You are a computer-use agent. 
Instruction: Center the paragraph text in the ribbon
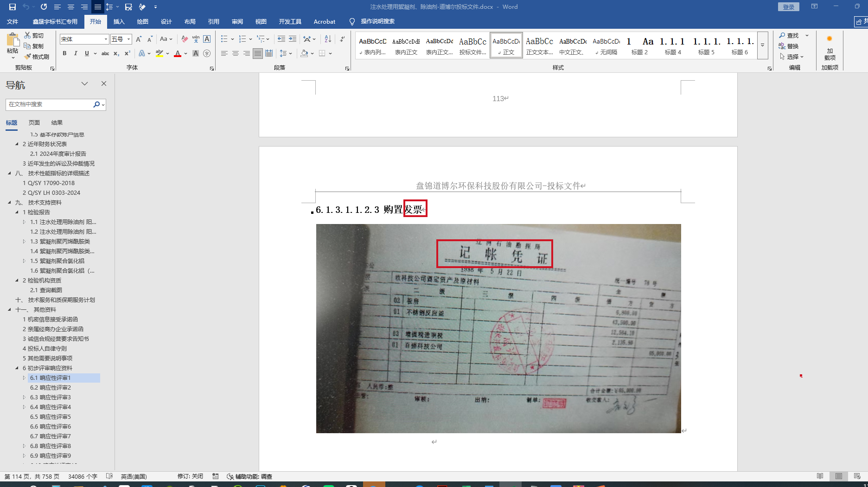pyautogui.click(x=236, y=53)
